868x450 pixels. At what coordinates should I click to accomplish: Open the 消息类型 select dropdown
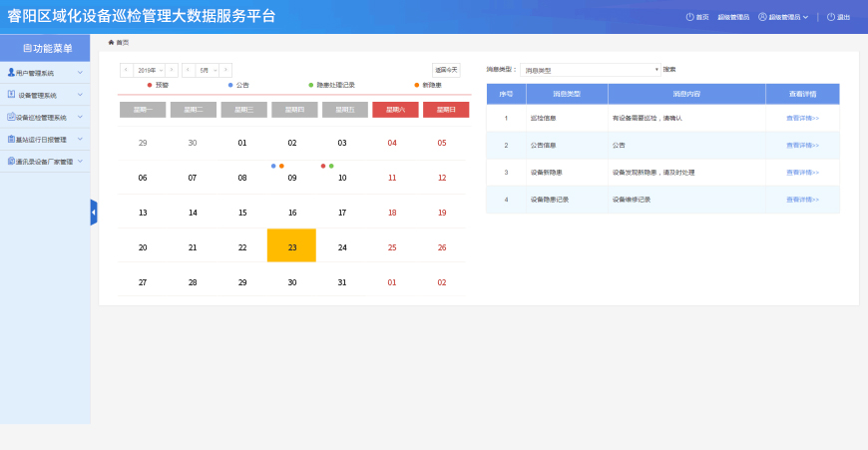pyautogui.click(x=590, y=70)
